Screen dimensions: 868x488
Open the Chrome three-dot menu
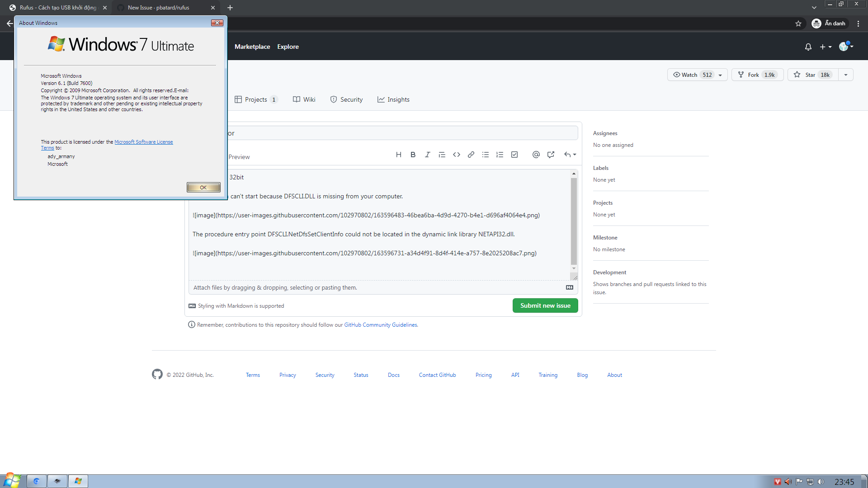point(858,23)
